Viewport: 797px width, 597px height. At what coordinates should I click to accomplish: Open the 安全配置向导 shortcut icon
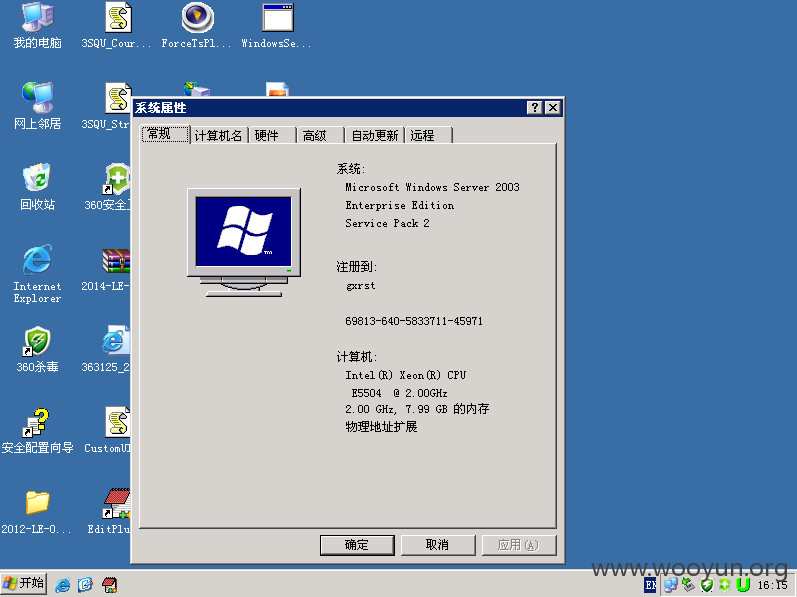(38, 431)
